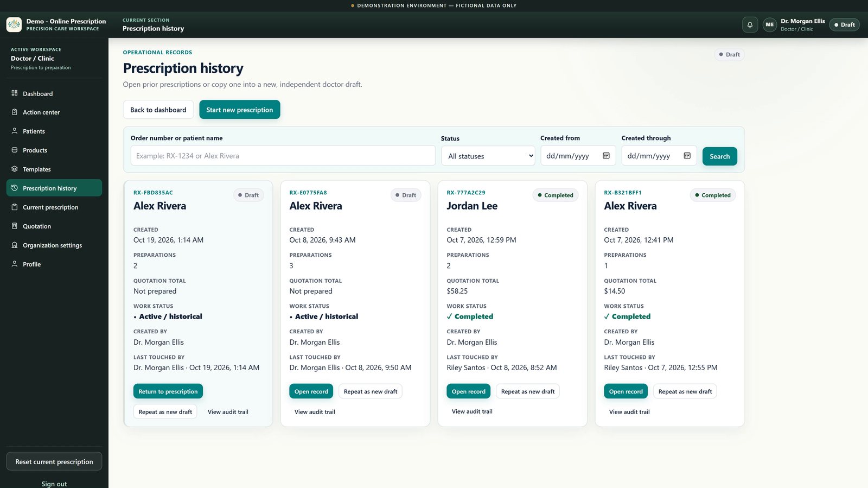This screenshot has height=488, width=868.
Task: Repeat RX-E0775FA8 as new draft
Action: [x=371, y=391]
